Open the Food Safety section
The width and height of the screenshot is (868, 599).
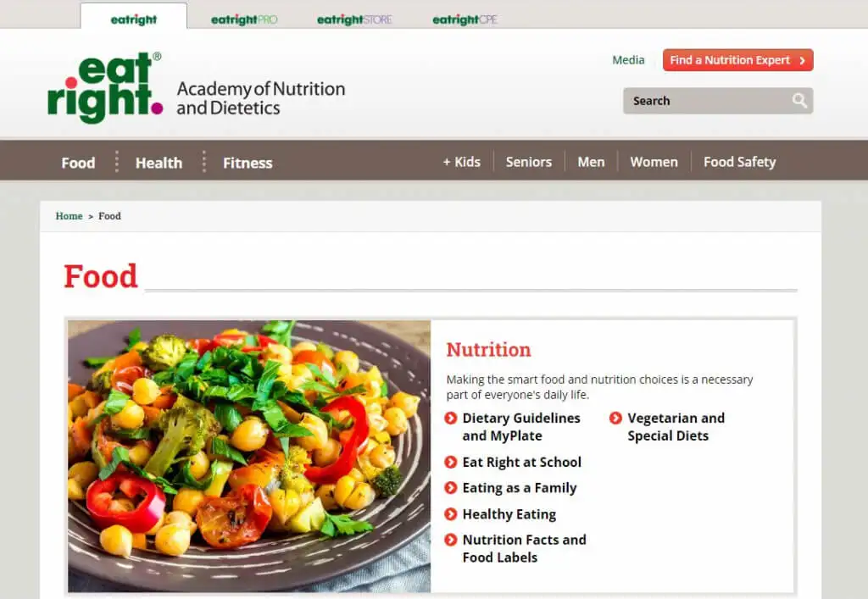pyautogui.click(x=739, y=162)
